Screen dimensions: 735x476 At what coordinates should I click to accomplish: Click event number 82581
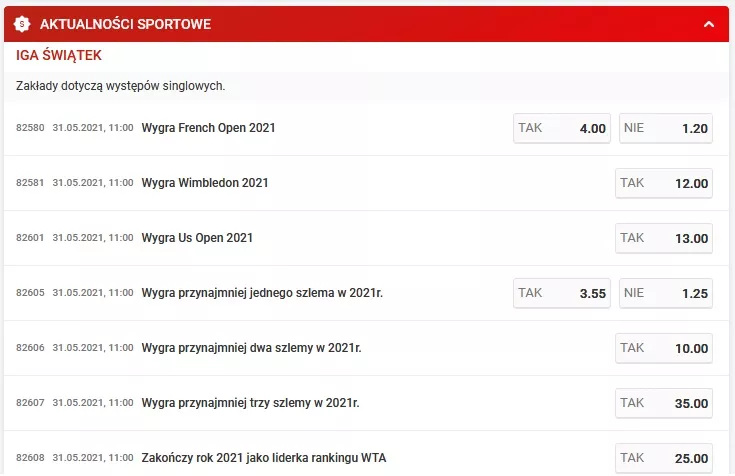[30, 182]
